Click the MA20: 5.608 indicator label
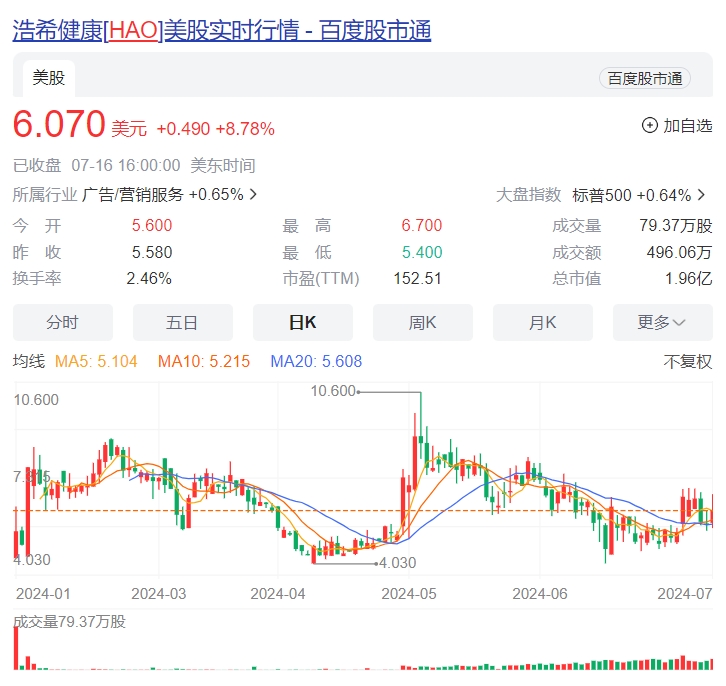Viewport: 726px width, 686px height. pyautogui.click(x=316, y=362)
